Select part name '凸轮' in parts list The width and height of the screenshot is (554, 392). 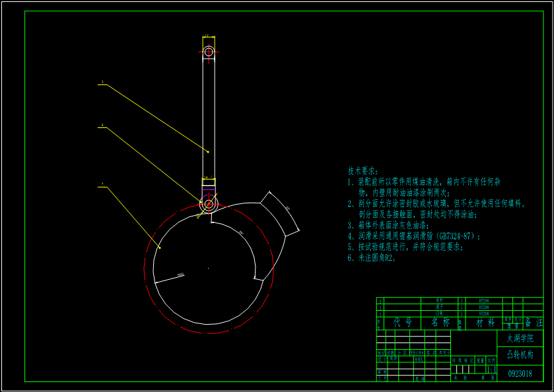point(440,313)
